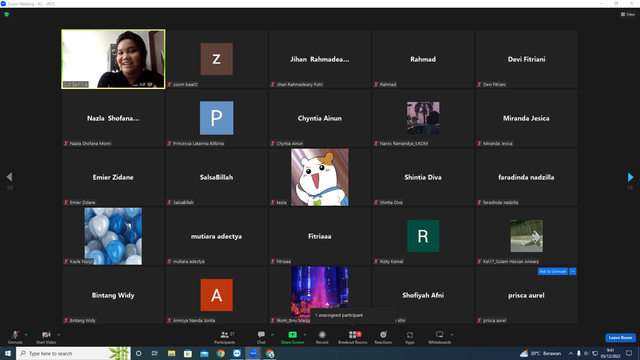Expand video options caret beside Start Video

point(58,335)
